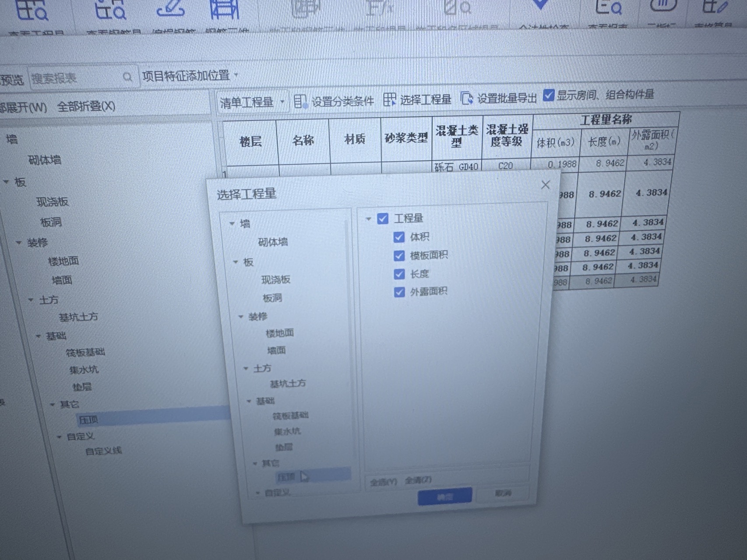747x560 pixels.
Task: Select 基坑土方 in the main left tree
Action: 78,317
